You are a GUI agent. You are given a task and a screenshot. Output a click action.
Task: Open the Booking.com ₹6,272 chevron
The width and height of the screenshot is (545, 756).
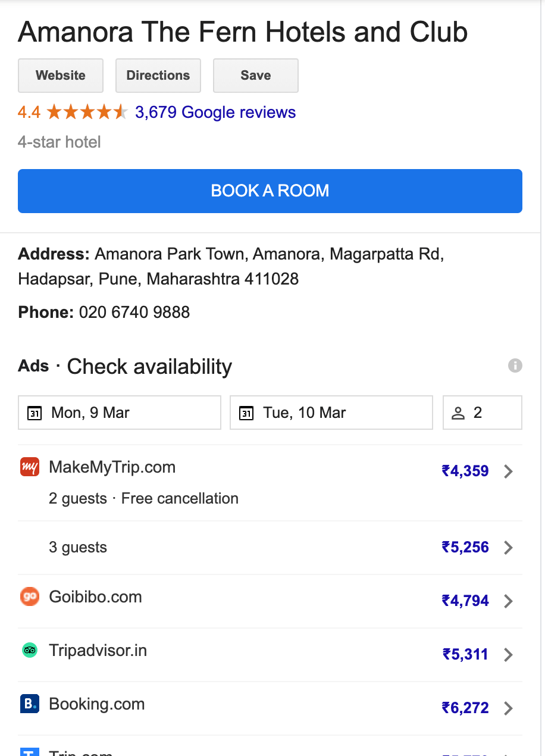[508, 708]
